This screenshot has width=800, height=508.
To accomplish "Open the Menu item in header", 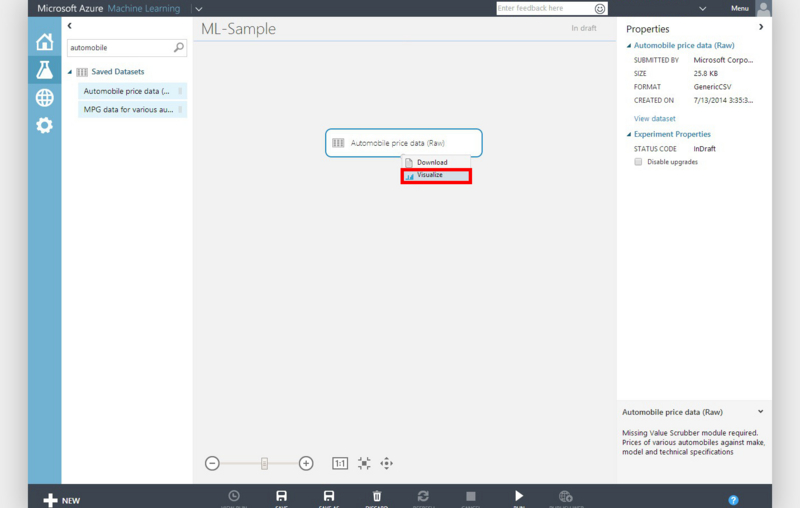I will coord(739,8).
